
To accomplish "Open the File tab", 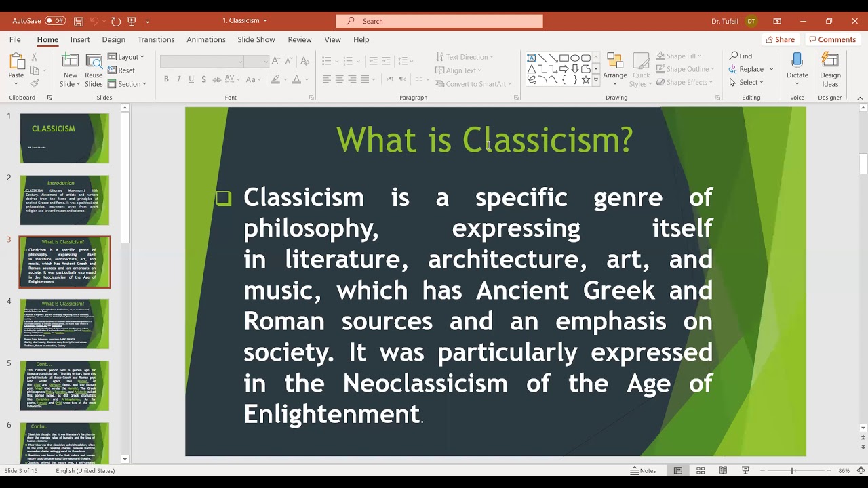I will 15,39.
